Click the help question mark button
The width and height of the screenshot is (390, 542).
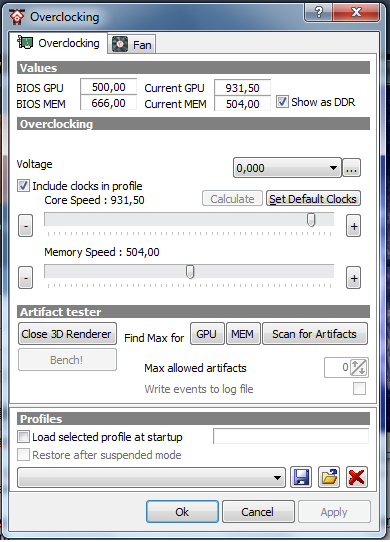(318, 12)
